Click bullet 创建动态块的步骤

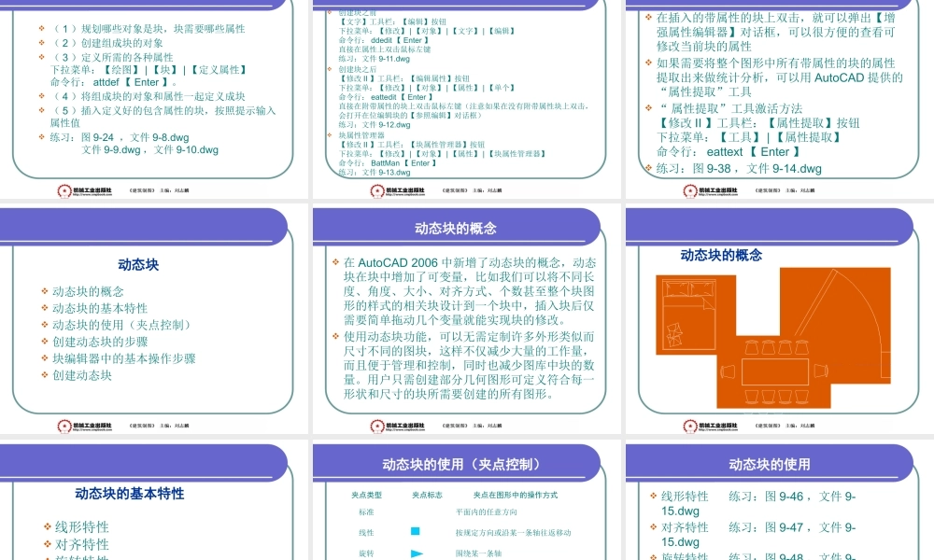click(100, 342)
